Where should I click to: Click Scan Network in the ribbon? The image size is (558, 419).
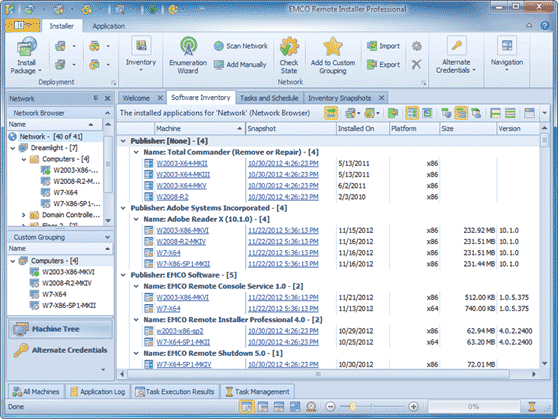[241, 46]
